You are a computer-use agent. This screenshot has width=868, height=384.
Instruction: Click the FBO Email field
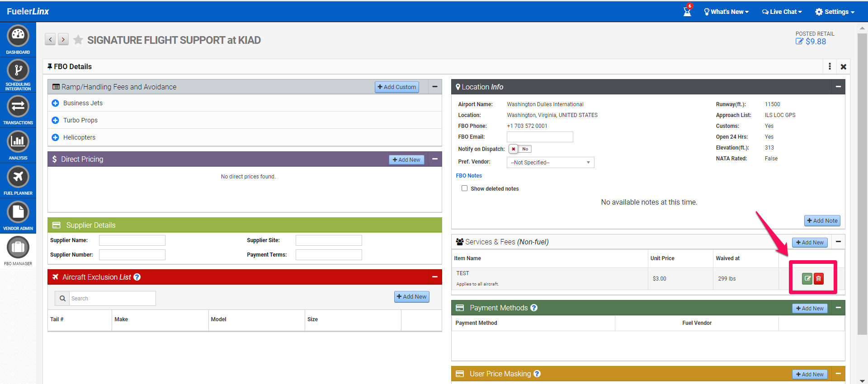[540, 137]
